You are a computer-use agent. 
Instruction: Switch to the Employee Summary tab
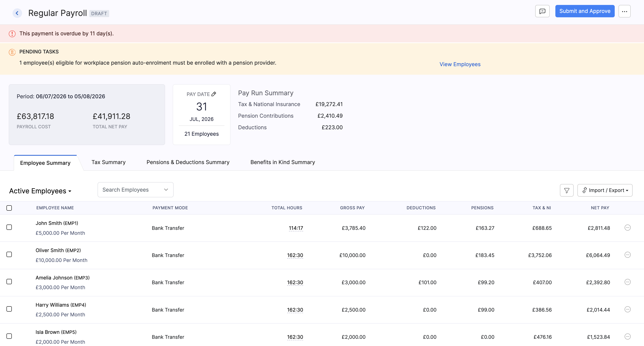pyautogui.click(x=45, y=163)
